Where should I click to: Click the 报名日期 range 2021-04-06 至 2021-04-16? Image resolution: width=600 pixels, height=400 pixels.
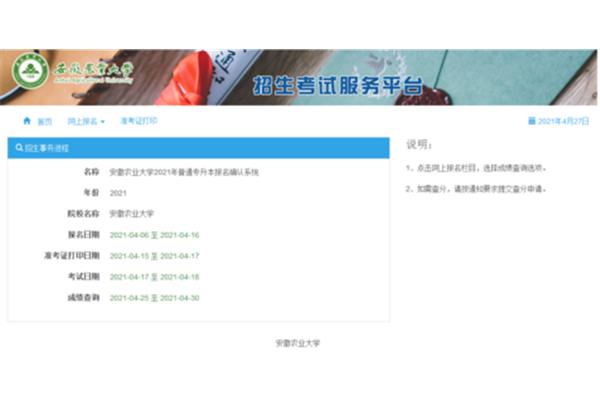[x=155, y=235]
